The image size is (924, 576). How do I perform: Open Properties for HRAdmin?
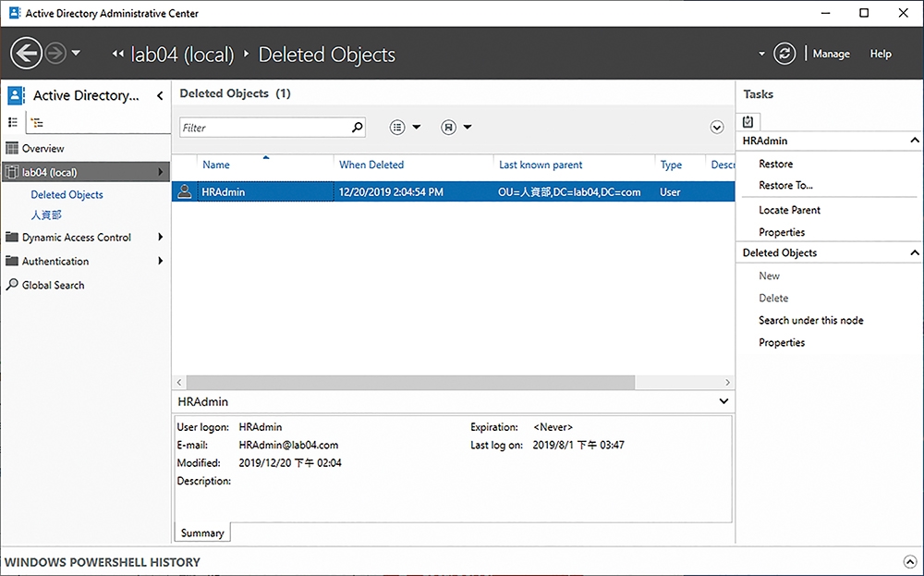coord(782,232)
